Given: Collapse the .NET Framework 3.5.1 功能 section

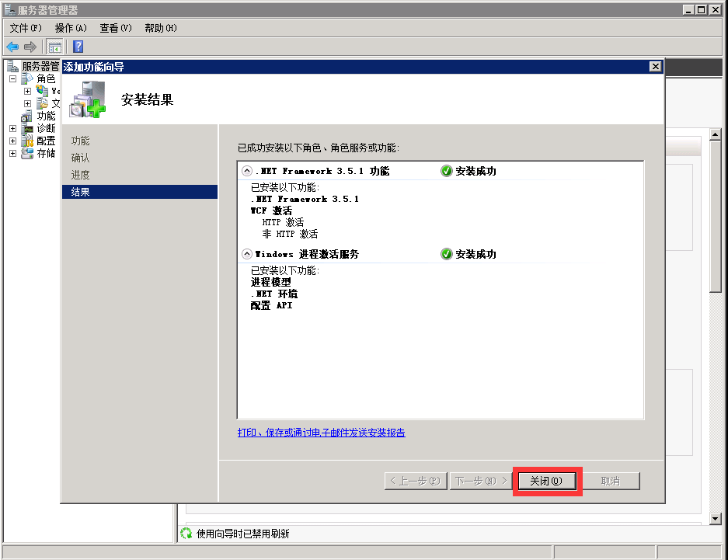Looking at the screenshot, I should 247,171.
